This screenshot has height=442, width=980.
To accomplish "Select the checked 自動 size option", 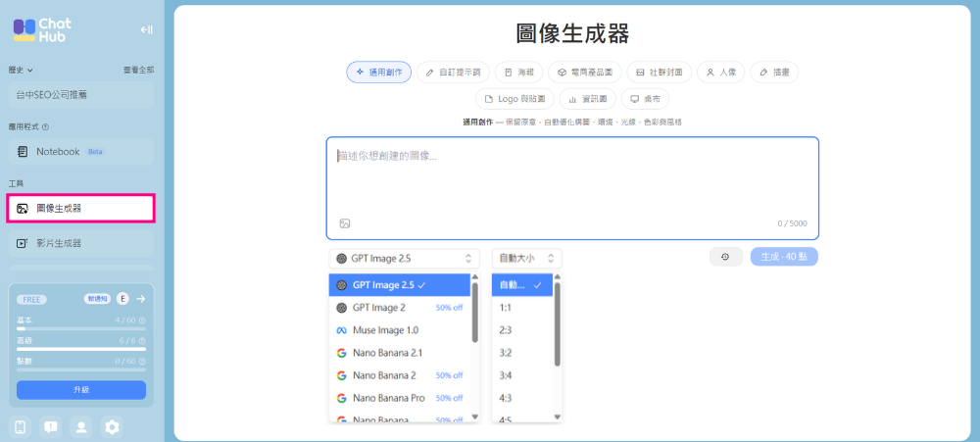I will click(522, 285).
